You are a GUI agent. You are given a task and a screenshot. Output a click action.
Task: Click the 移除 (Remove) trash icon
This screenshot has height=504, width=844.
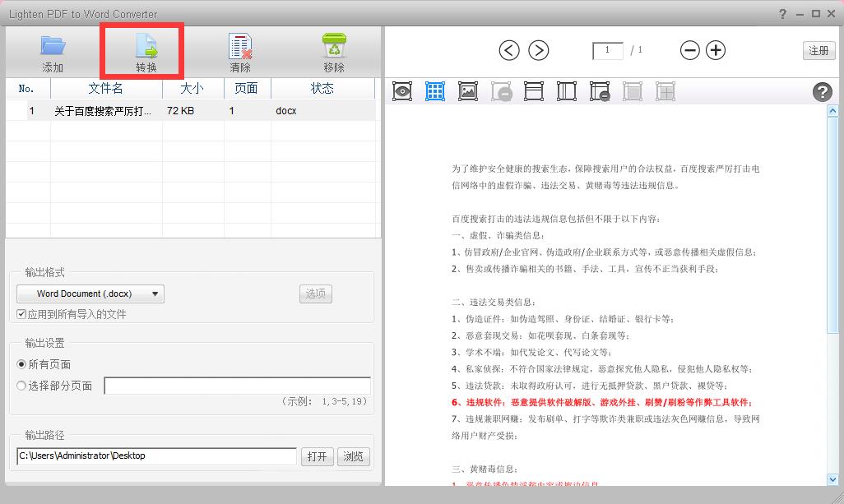(x=334, y=46)
